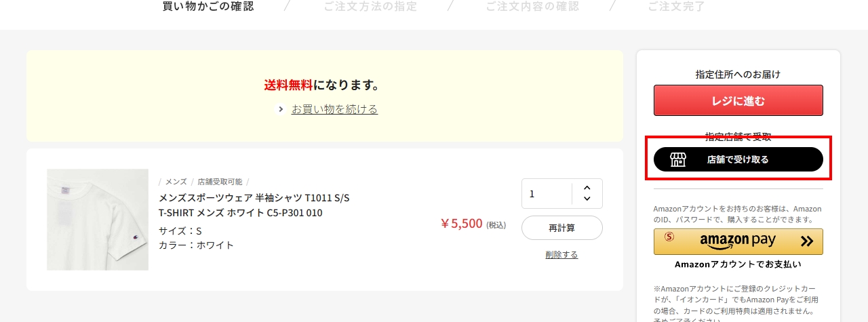868x322 pixels.
Task: Decrease quantity with the down arrow
Action: pyautogui.click(x=587, y=199)
